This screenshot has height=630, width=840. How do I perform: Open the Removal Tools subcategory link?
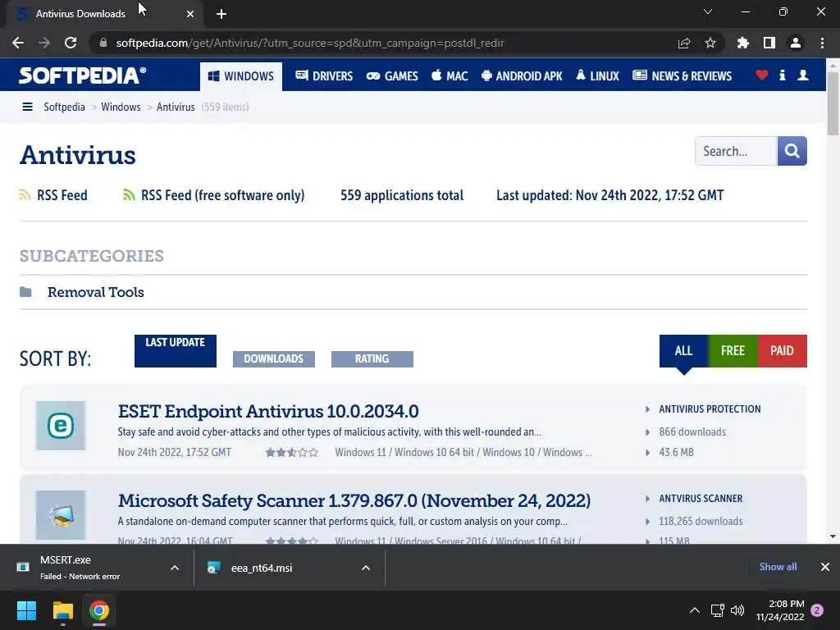[x=96, y=292]
